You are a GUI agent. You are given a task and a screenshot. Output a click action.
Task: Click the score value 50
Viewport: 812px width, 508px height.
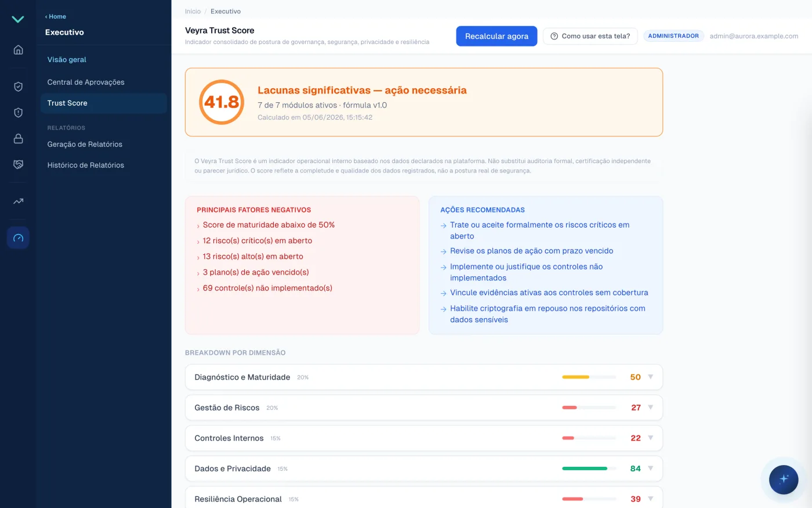(x=636, y=377)
